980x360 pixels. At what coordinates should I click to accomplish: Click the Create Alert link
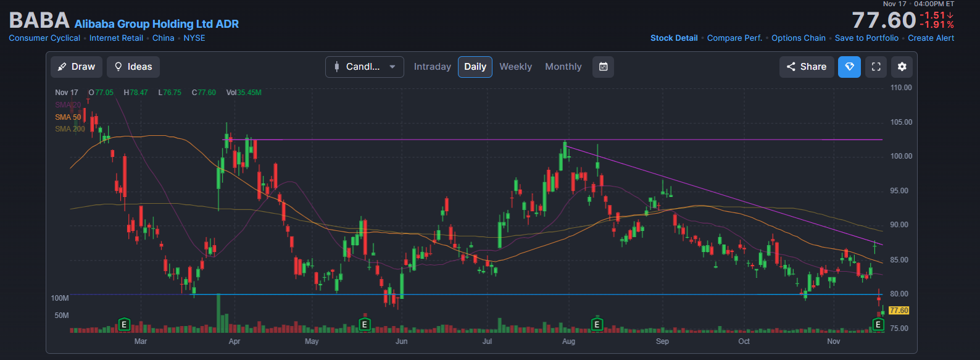tap(931, 38)
